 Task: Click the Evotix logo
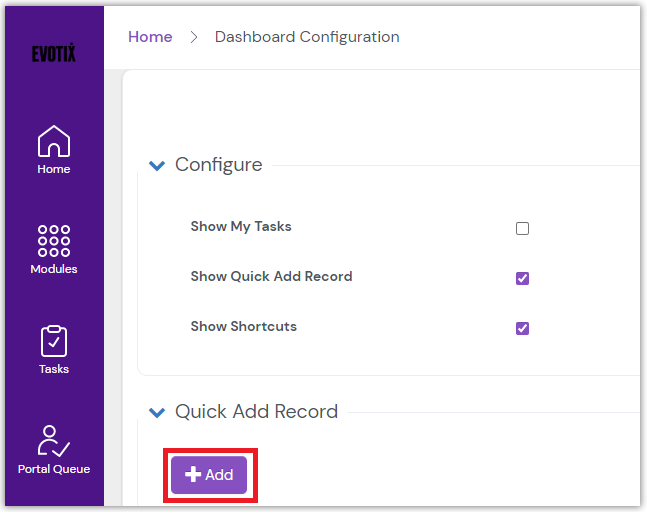point(53,53)
